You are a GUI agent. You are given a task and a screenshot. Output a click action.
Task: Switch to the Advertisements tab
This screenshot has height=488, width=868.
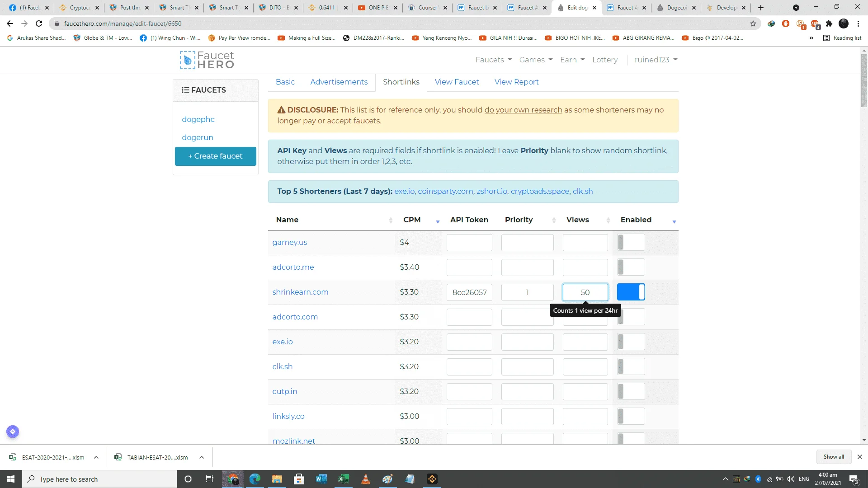click(x=339, y=82)
